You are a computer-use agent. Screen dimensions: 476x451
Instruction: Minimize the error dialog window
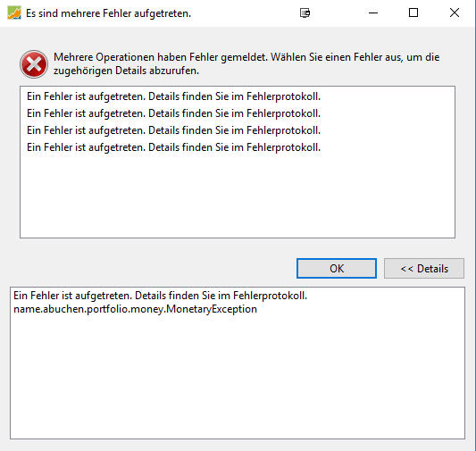pos(373,13)
